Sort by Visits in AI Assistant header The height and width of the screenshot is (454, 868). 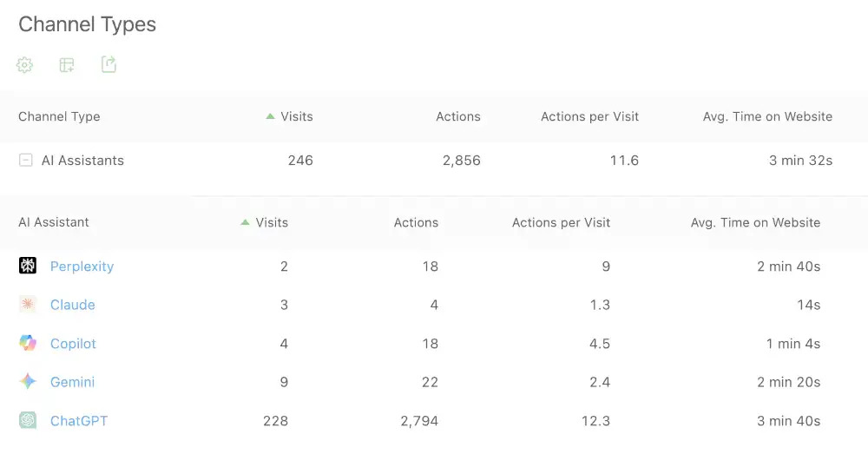(265, 222)
